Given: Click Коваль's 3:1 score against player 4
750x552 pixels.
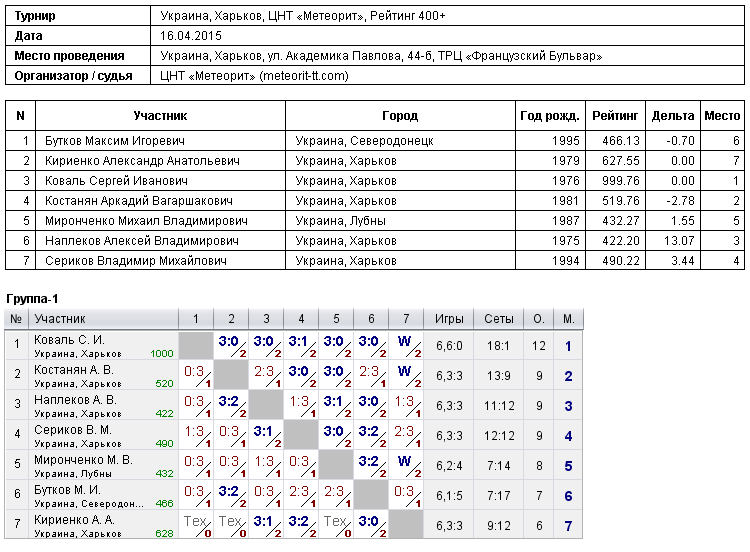Looking at the screenshot, I should (x=301, y=346).
